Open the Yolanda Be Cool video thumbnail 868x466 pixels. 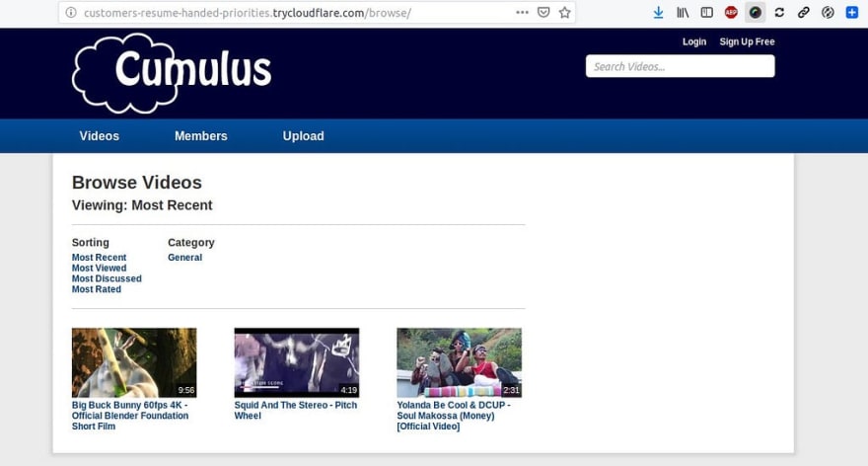[459, 362]
